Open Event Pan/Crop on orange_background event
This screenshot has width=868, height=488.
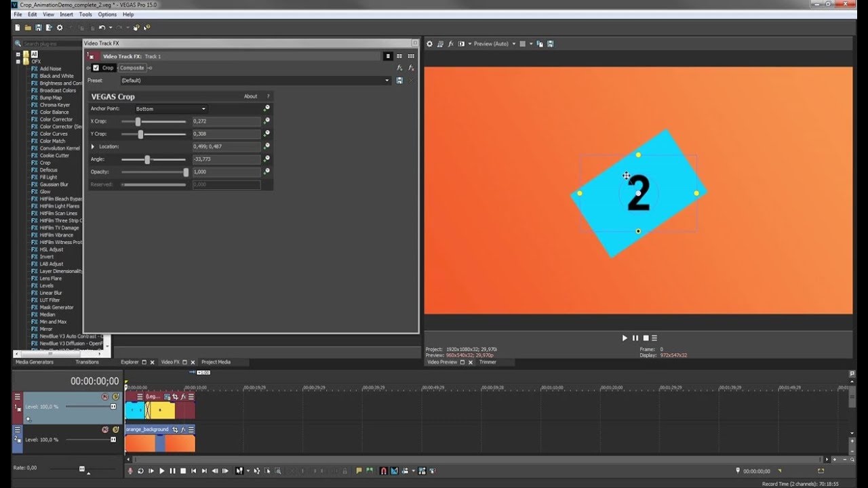click(x=175, y=430)
